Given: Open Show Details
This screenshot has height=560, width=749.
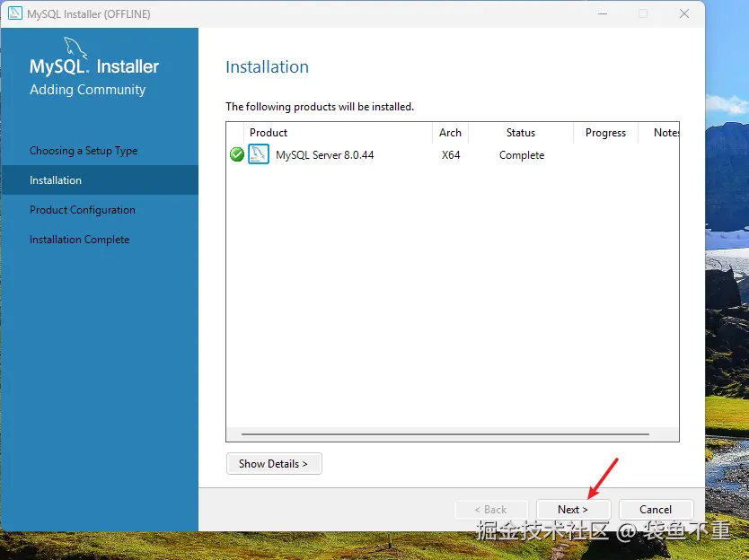Looking at the screenshot, I should (x=274, y=464).
